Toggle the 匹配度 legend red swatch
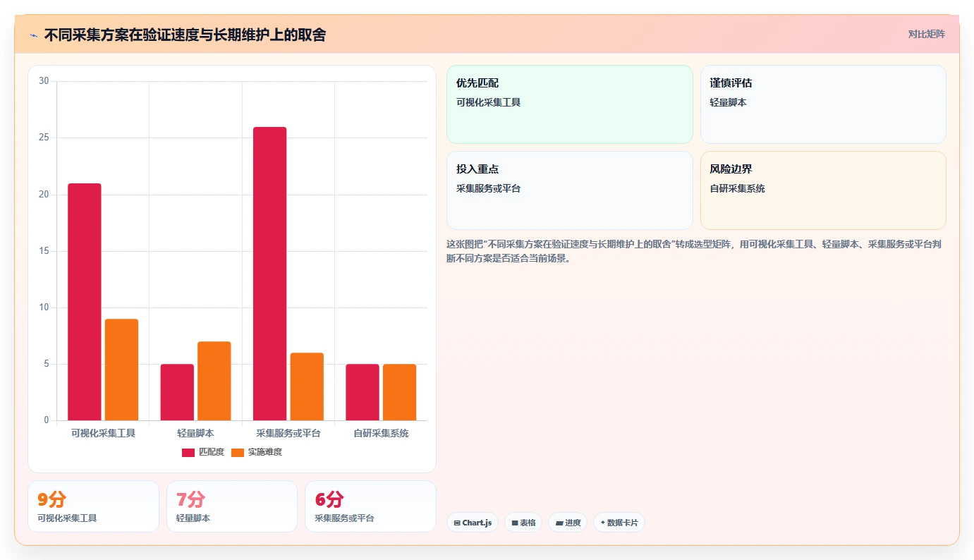974x560 pixels. click(188, 452)
